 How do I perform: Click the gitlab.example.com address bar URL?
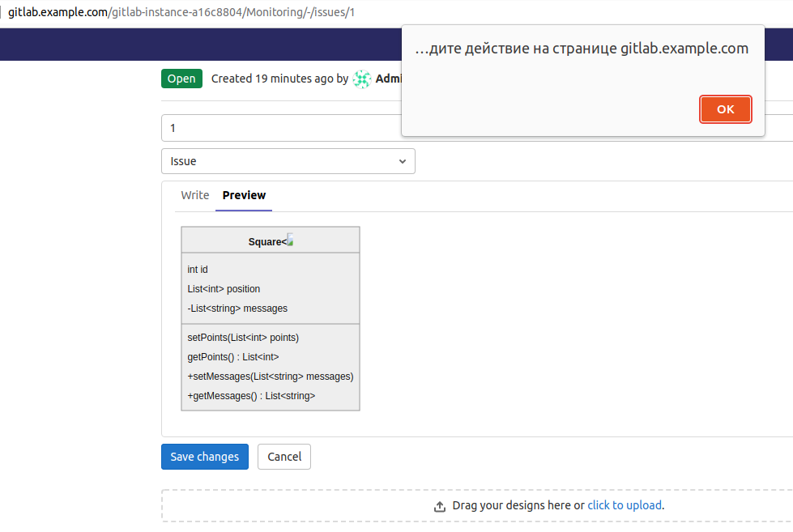(181, 13)
